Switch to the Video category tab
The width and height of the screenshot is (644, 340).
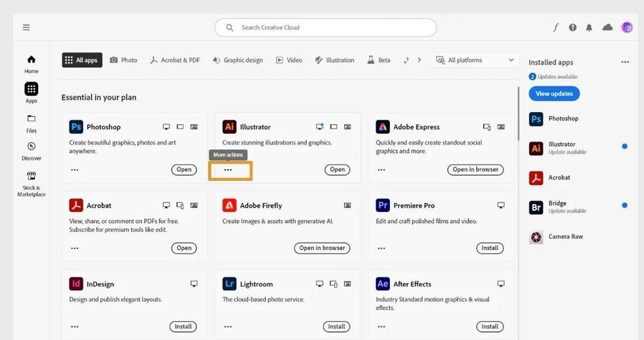click(x=289, y=60)
